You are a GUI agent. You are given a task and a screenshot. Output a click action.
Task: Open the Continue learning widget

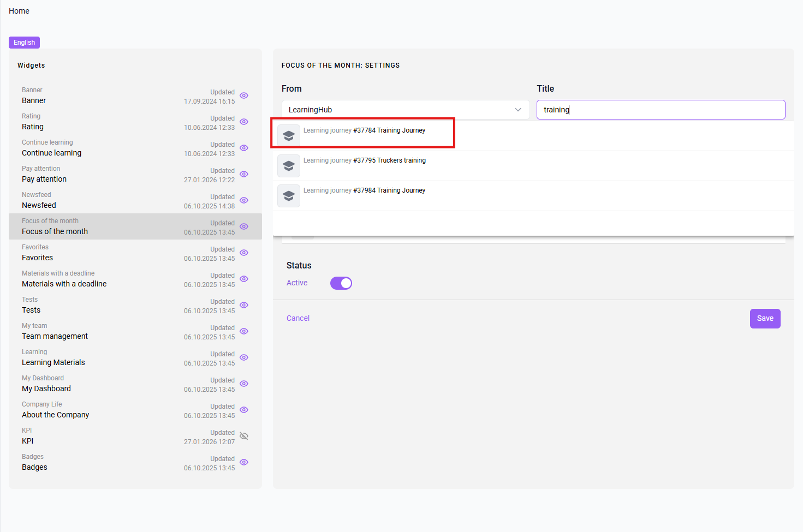click(x=135, y=148)
